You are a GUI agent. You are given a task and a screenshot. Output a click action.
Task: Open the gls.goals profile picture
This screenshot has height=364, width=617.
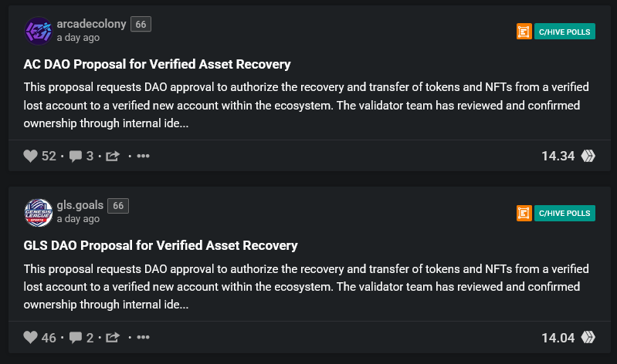tap(39, 212)
